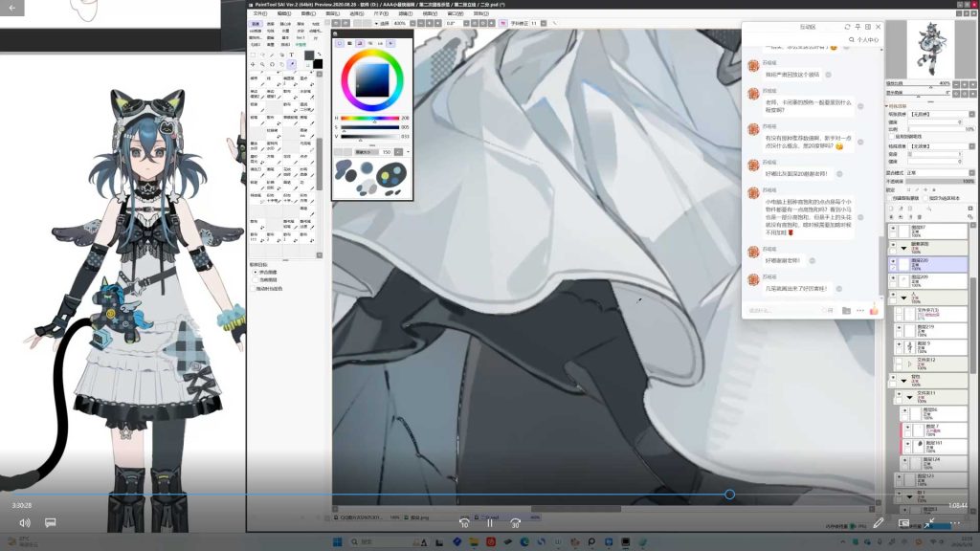Click the back arrow in video player
The image size is (980, 551).
coord(11,8)
